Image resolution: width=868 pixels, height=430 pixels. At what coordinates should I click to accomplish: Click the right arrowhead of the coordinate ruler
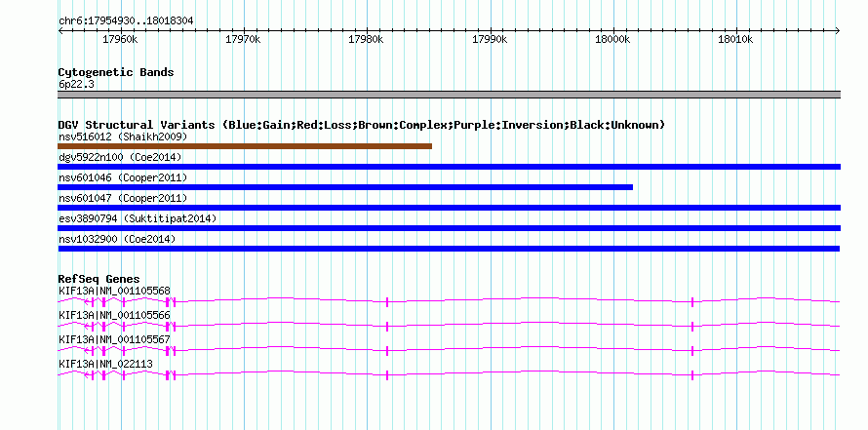[838, 30]
